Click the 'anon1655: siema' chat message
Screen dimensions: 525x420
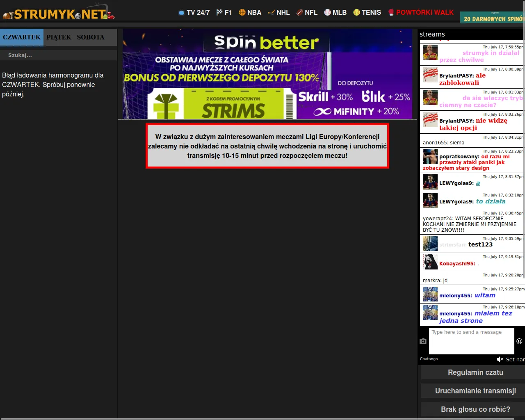click(x=443, y=143)
